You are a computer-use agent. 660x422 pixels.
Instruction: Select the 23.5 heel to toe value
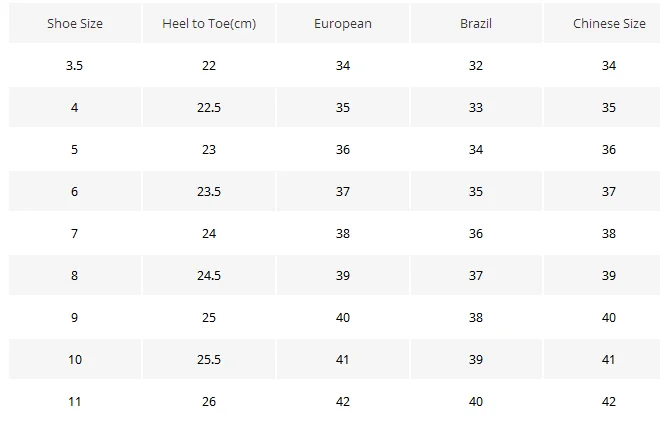point(209,191)
